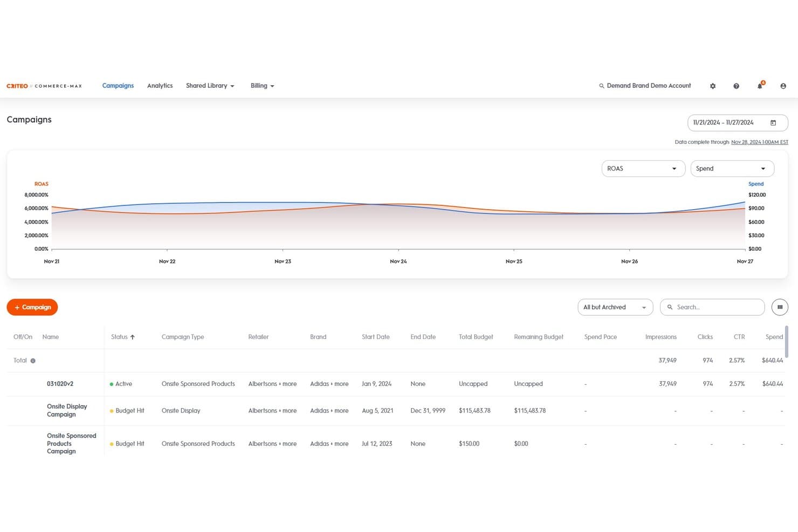Viewport: 798px width, 532px height.
Task: Expand the Spend metric dropdown
Action: coord(732,169)
